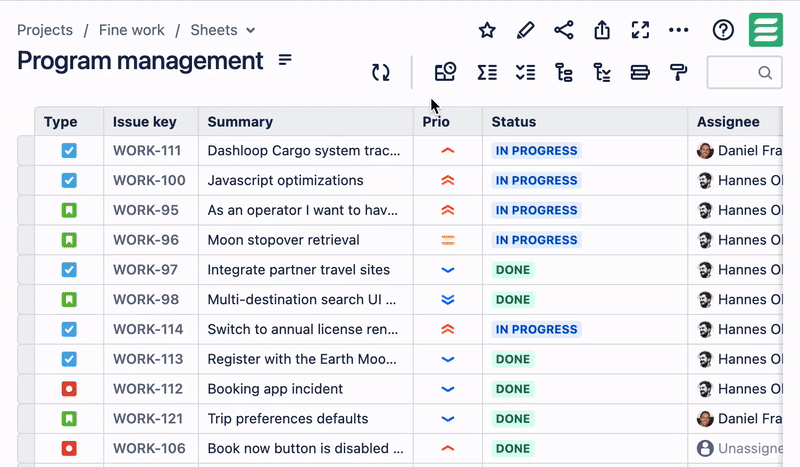Click the Assignee column header
Screen dimensions: 800x467
735,122
